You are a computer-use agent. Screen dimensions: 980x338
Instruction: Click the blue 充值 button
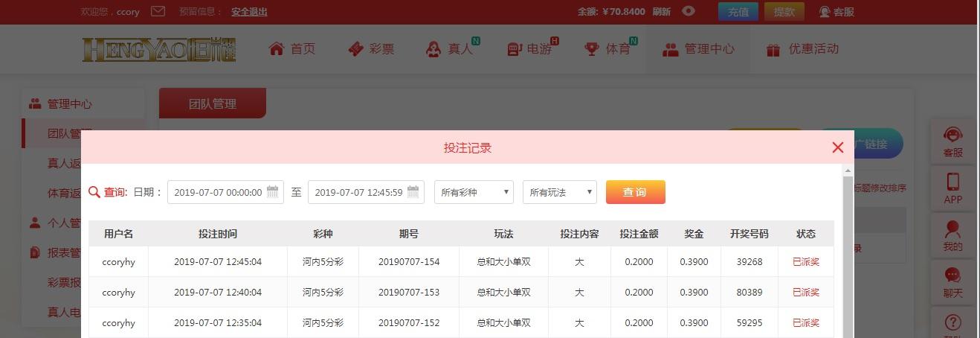click(x=738, y=12)
